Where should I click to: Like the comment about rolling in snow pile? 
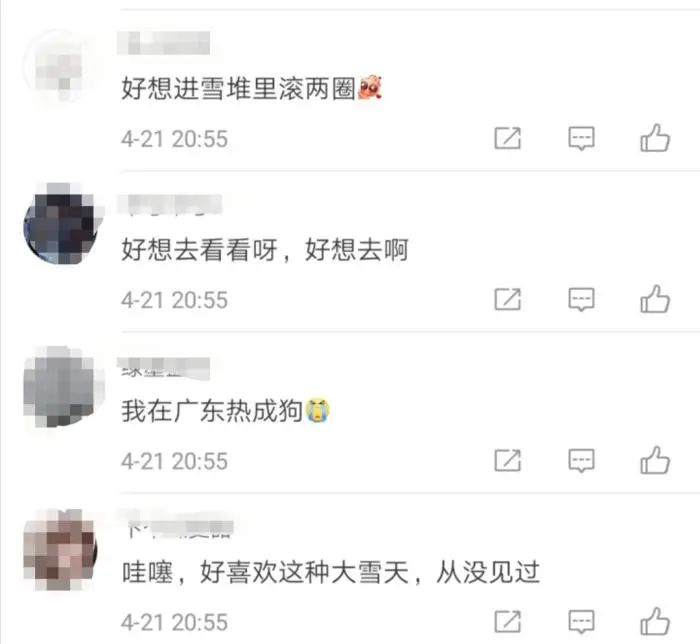[x=655, y=138]
